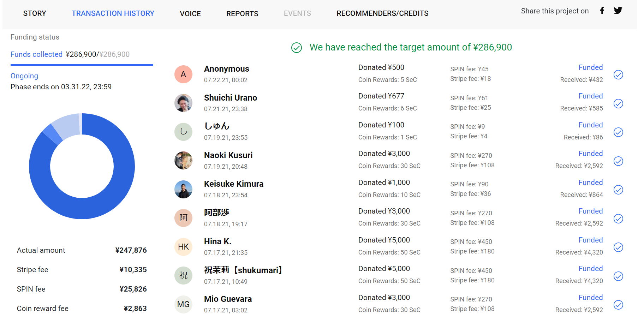Open the Story tab

[35, 13]
